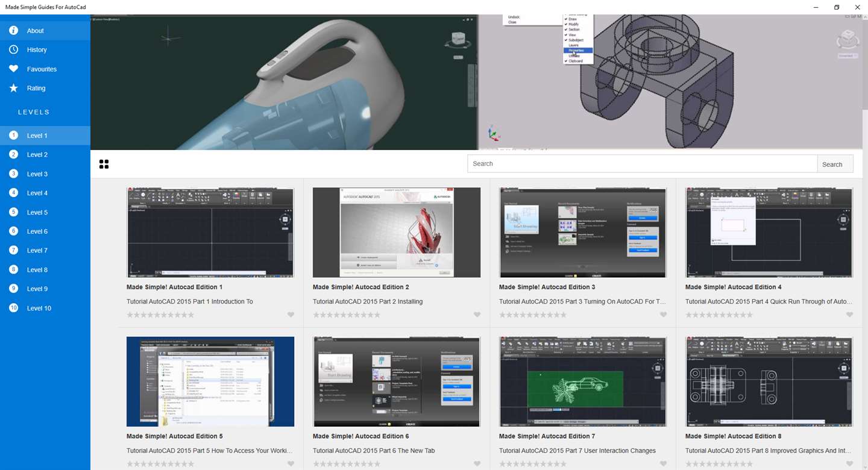Open Autocad Edition 6 video thumbnail
The width and height of the screenshot is (868, 470).
pyautogui.click(x=397, y=381)
